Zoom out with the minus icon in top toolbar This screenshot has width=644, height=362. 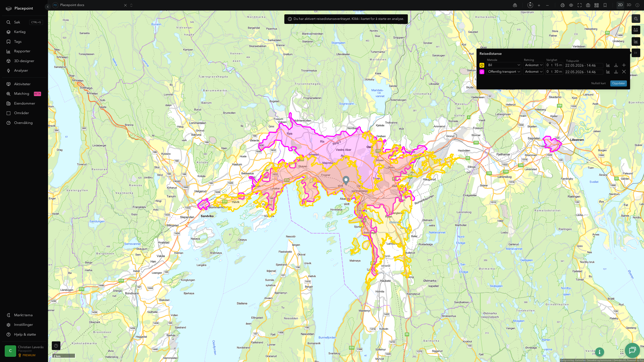coord(547,5)
